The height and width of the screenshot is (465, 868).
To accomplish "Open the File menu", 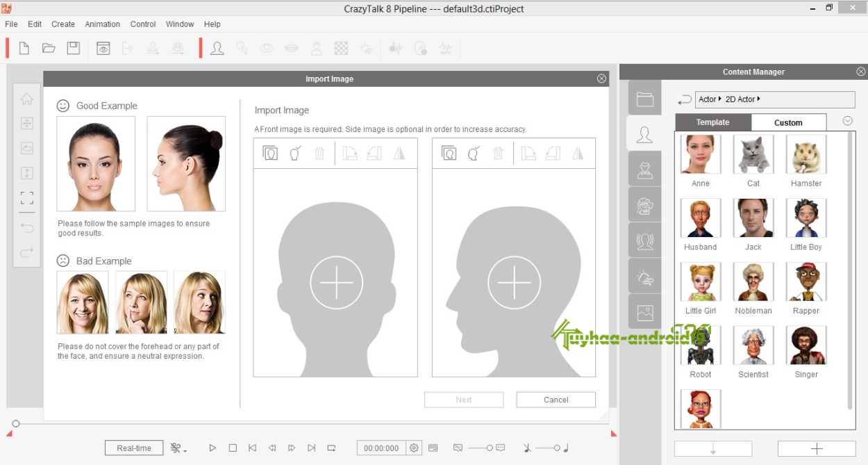I will (x=11, y=24).
